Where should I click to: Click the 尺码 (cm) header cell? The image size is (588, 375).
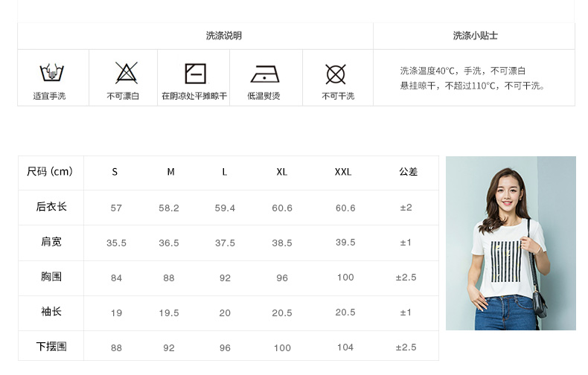pyautogui.click(x=50, y=172)
